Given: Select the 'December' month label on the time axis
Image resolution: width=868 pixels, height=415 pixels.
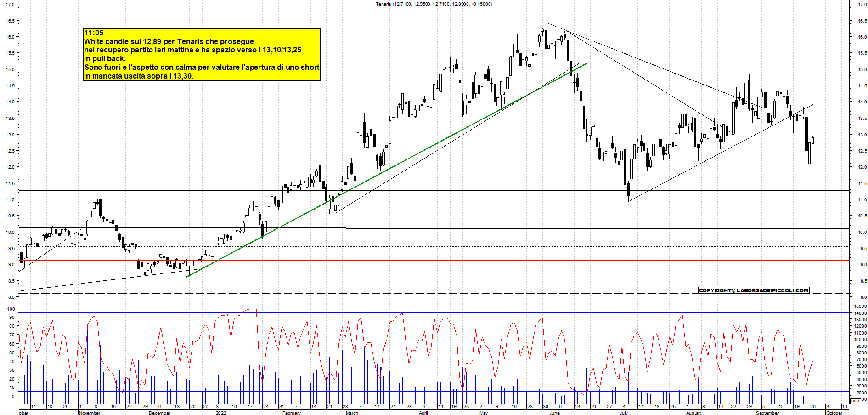Looking at the screenshot, I should tap(160, 413).
